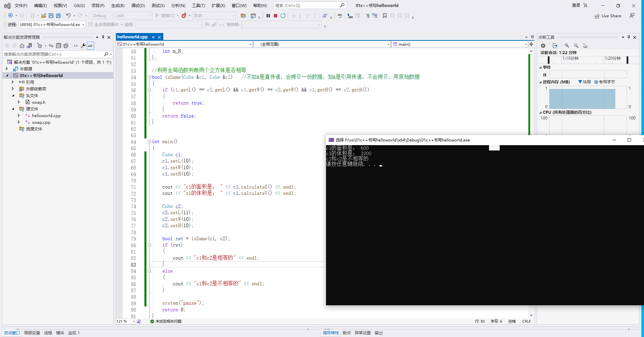Click the Pause (break all) debugging button
The width and height of the screenshot is (644, 337).
point(268,16)
